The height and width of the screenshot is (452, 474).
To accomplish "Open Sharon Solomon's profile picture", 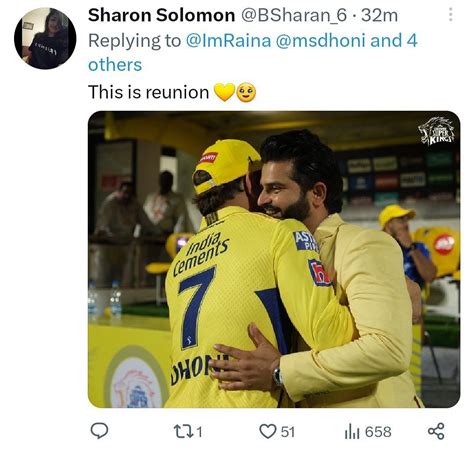I will click(45, 38).
